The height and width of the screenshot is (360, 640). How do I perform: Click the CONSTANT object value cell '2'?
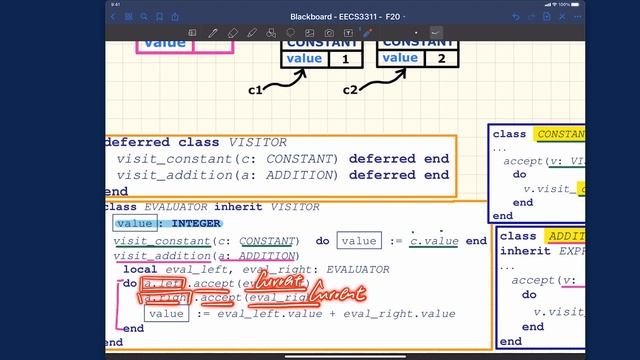tap(441, 59)
